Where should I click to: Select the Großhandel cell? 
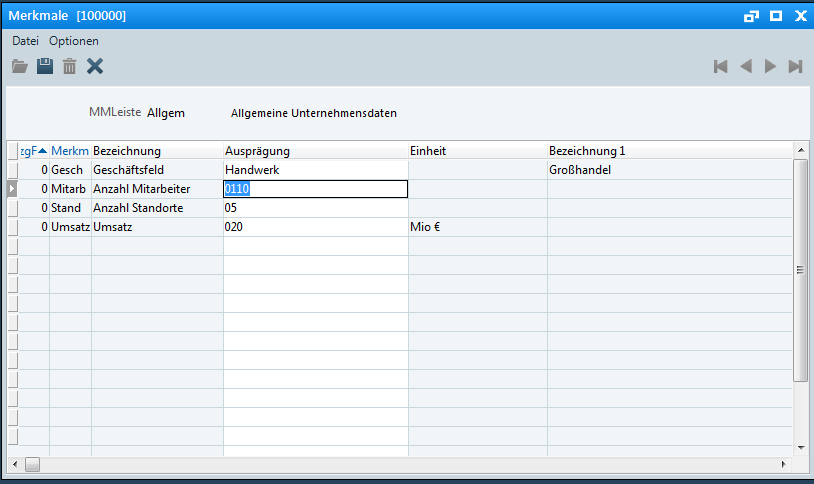coord(670,170)
